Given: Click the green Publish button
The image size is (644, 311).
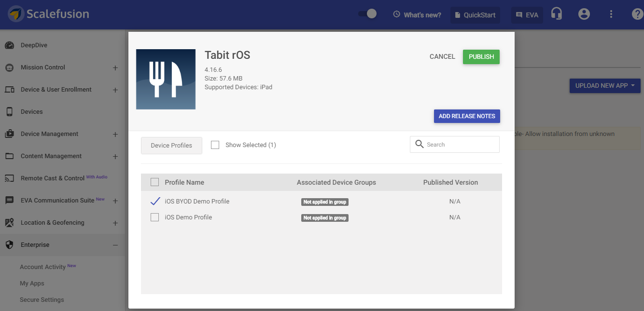Looking at the screenshot, I should (481, 56).
